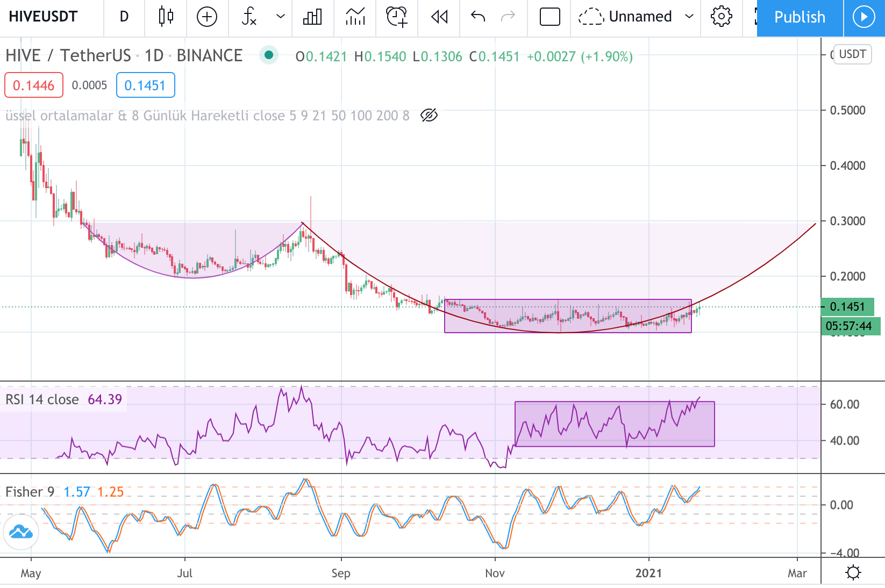This screenshot has width=885, height=588.
Task: Click the Fisher value 1.57
Action: [x=77, y=492]
